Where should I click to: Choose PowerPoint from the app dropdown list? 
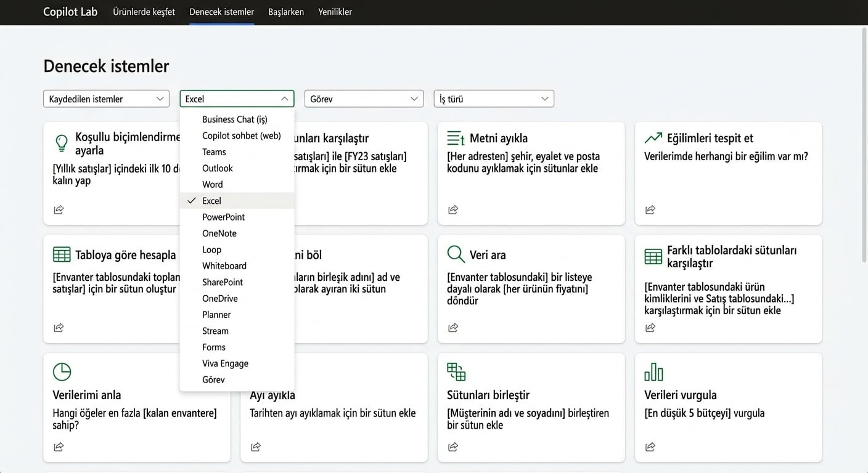pyautogui.click(x=223, y=217)
